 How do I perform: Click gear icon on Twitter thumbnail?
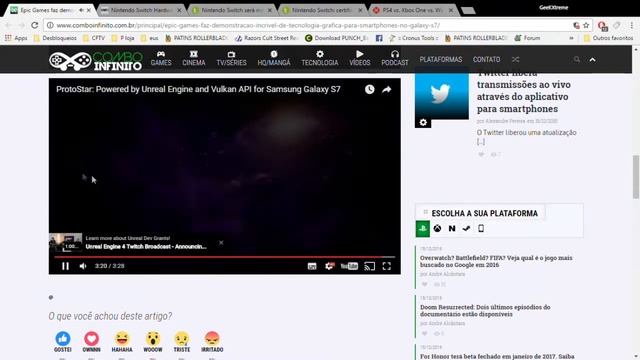pos(423,122)
